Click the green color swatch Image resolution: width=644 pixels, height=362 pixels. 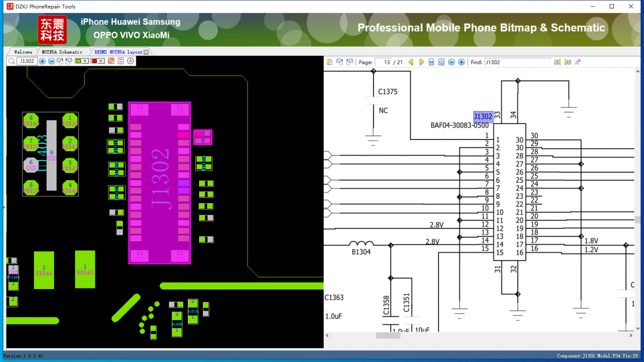79,61
